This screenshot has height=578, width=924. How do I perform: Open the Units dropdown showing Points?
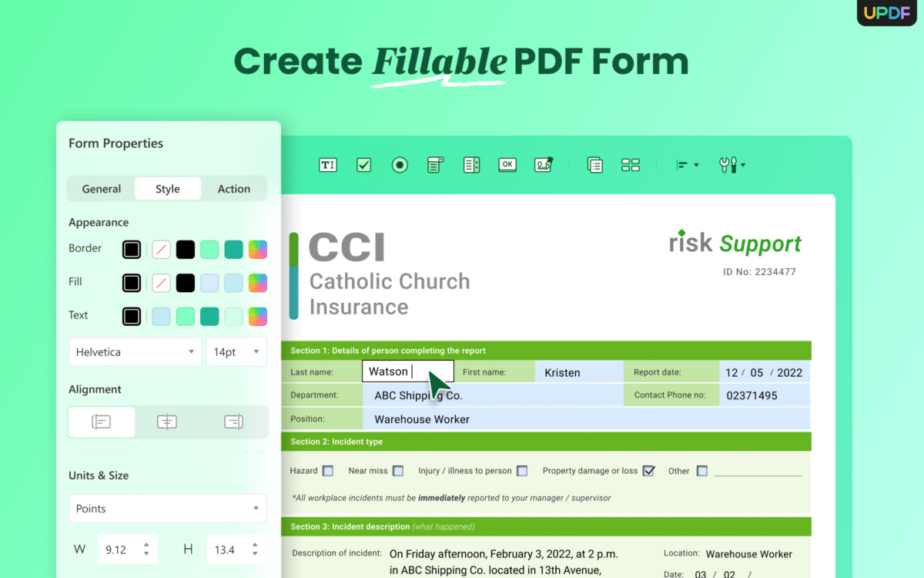tap(168, 508)
